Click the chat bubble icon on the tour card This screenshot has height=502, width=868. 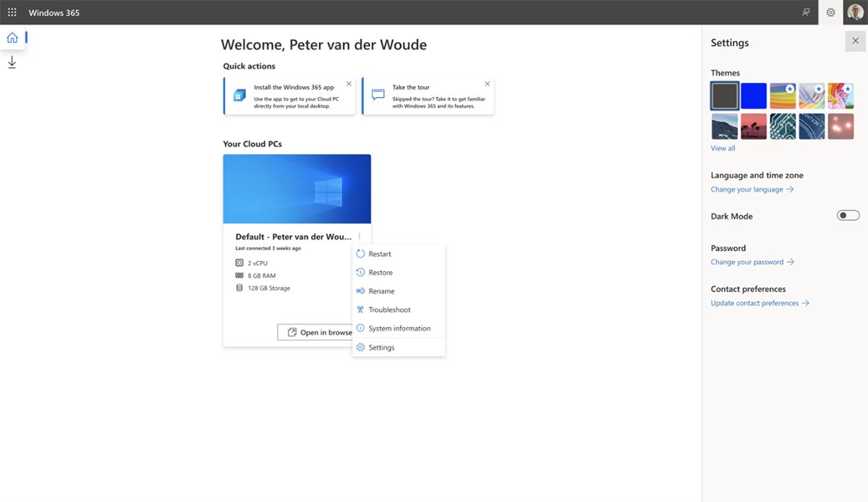pos(377,95)
